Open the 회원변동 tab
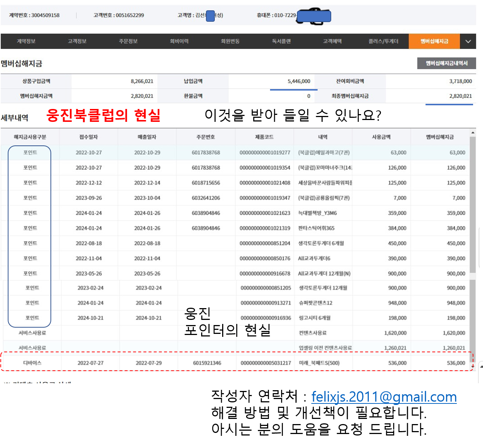The image size is (483, 448). [x=230, y=41]
